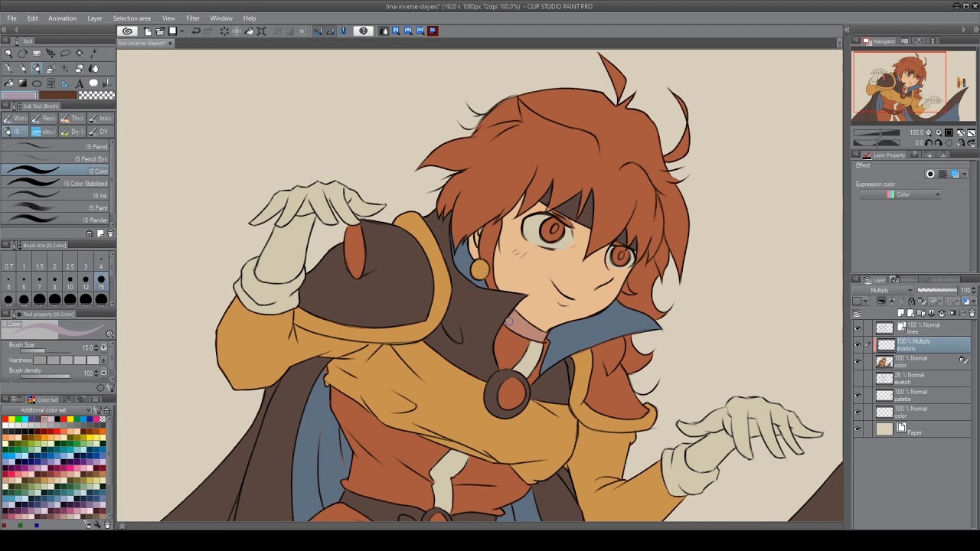Click the Lock layer padlock icon
This screenshot has height=551, width=980.
coord(911,301)
